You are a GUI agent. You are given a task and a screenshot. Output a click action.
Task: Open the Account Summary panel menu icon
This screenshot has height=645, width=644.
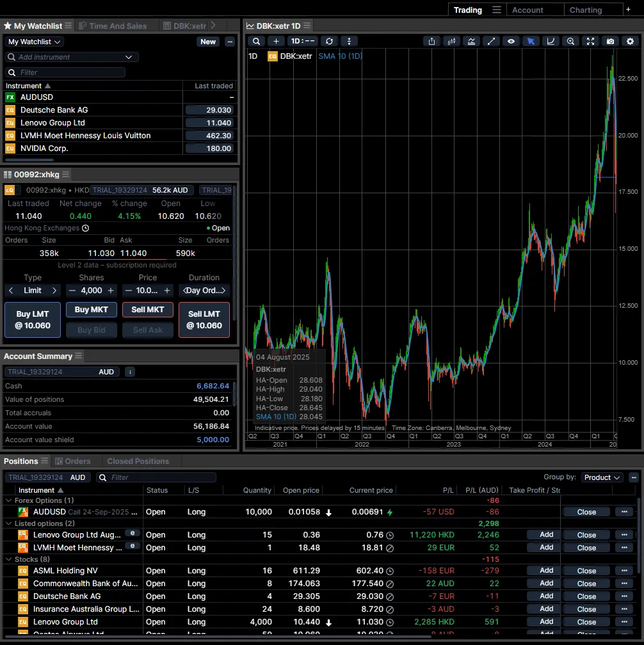click(79, 356)
